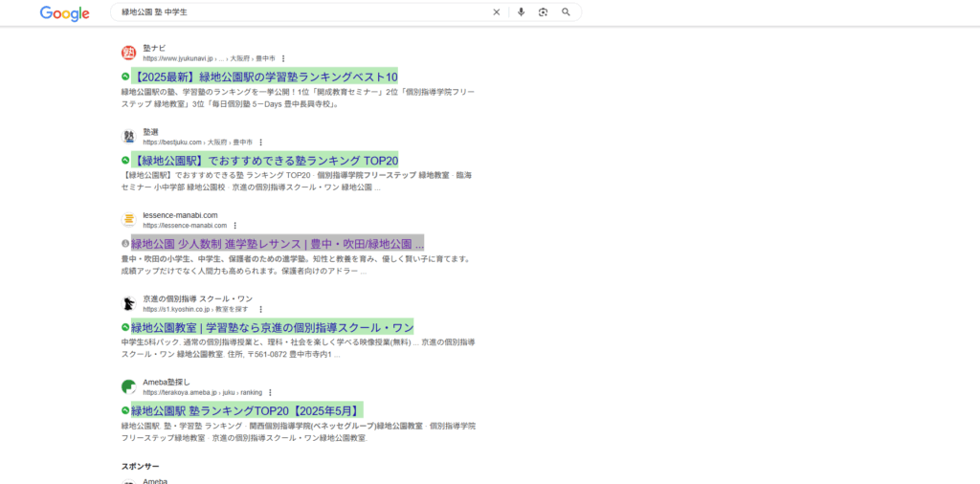Click the lessence-manabi.com site favicon
The image size is (980, 484).
(x=128, y=220)
